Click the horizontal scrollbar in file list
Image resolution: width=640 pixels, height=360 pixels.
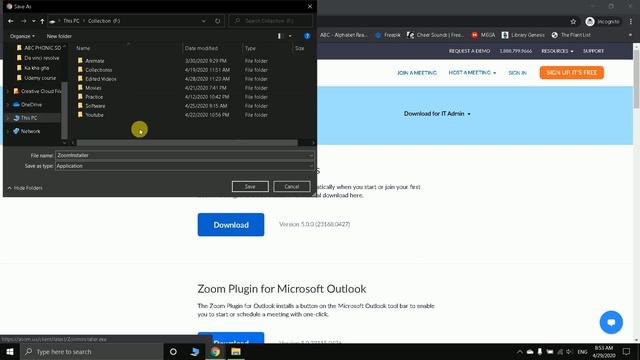point(187,143)
